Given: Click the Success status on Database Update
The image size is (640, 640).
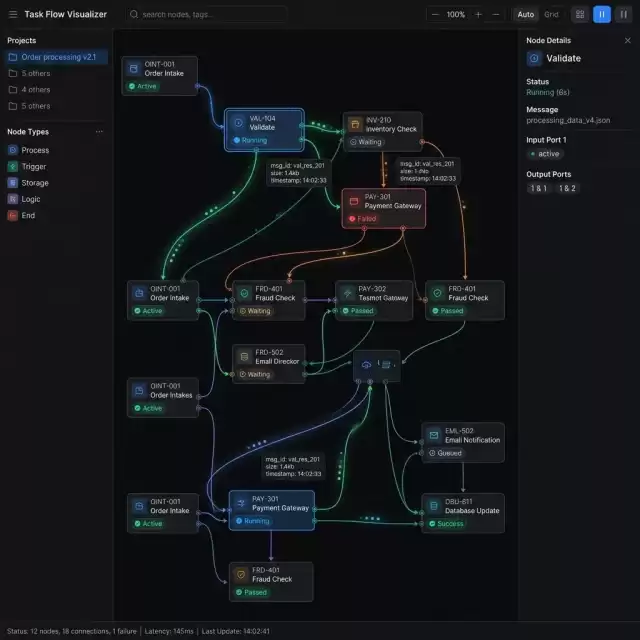Looking at the screenshot, I should pyautogui.click(x=446, y=524).
